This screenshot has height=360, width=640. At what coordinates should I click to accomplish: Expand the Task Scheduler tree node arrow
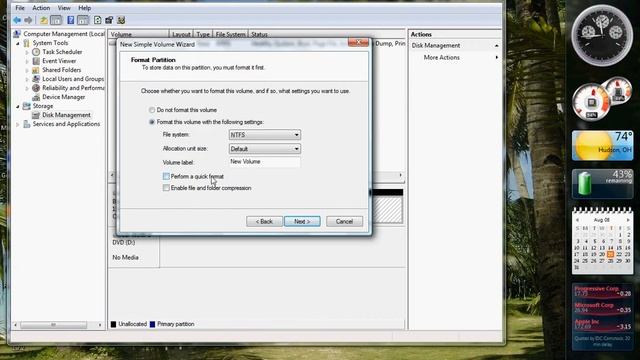[x=27, y=52]
